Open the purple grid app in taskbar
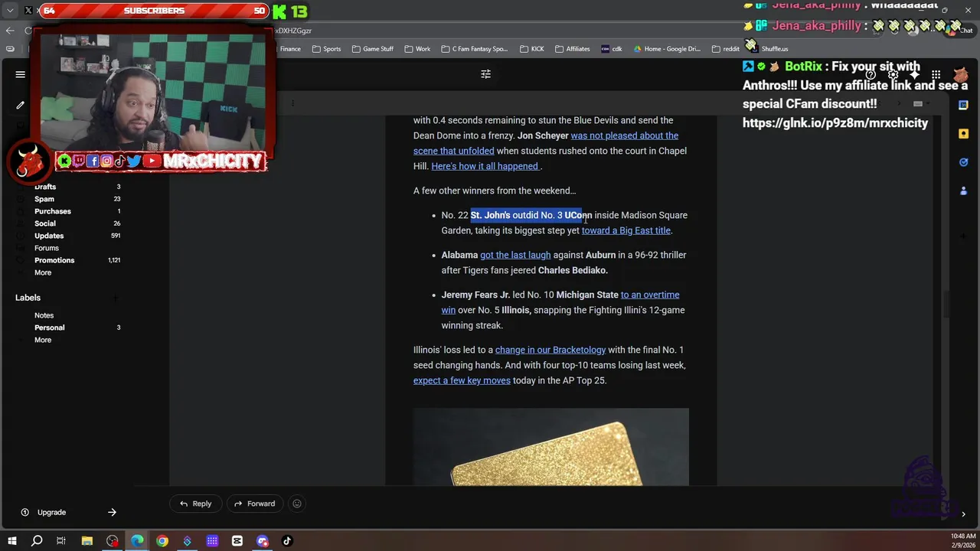Image resolution: width=980 pixels, height=551 pixels. tap(212, 541)
